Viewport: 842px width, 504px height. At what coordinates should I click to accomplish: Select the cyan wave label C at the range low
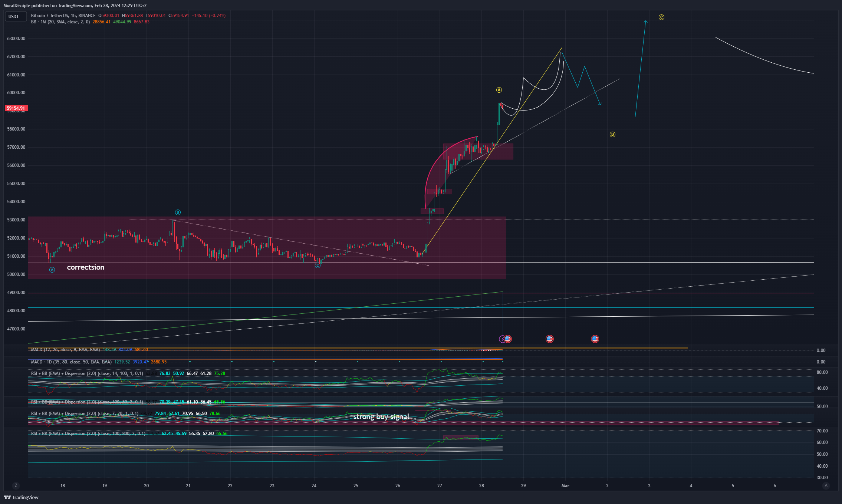pos(318,266)
